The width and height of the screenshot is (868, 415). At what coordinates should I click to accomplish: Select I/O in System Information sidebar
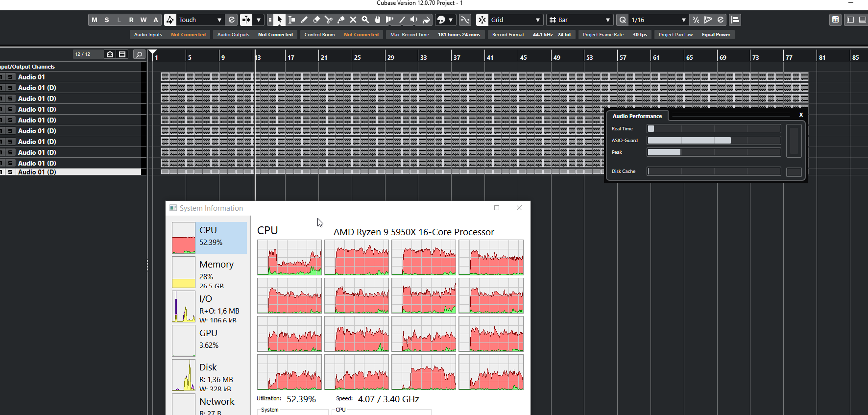[x=210, y=306]
